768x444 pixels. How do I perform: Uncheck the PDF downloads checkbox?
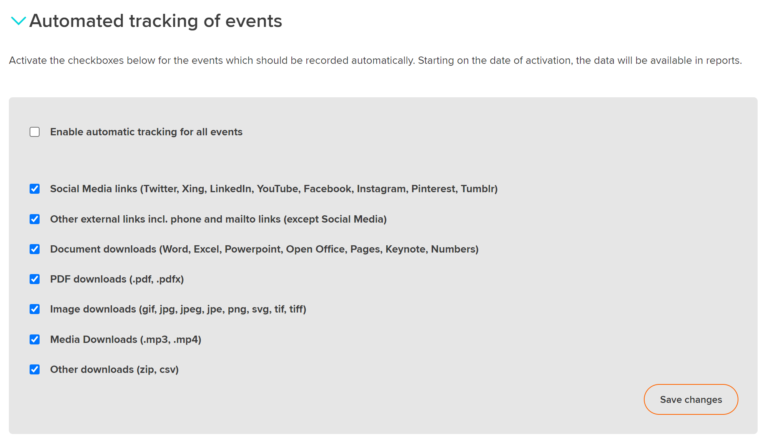point(34,279)
